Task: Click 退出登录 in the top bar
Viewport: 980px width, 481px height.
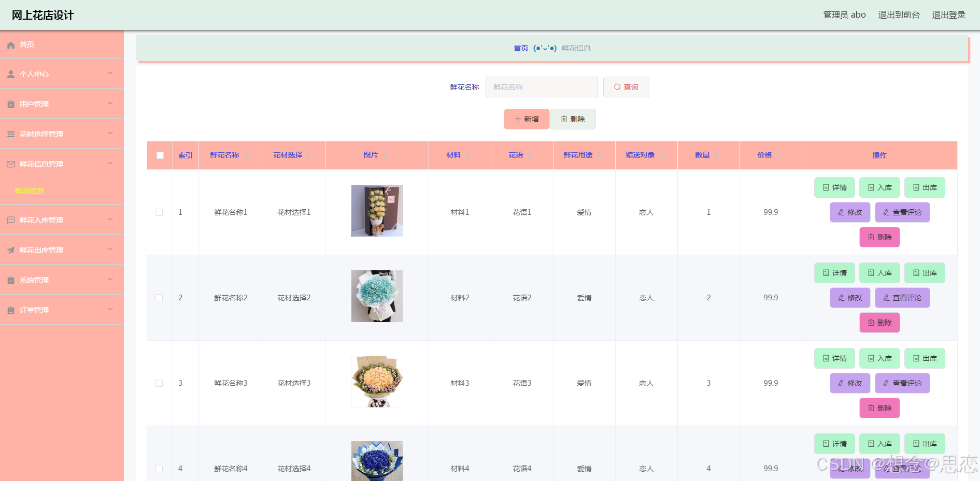Action: tap(949, 15)
